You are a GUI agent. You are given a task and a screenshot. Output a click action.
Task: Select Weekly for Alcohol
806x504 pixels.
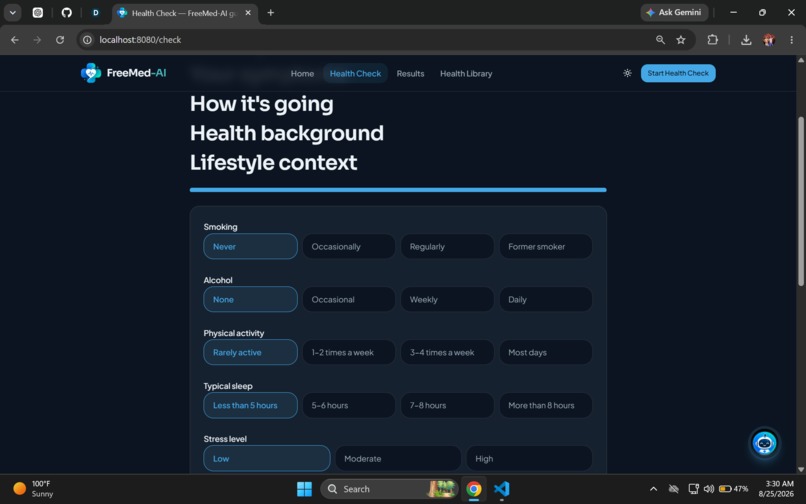click(447, 299)
